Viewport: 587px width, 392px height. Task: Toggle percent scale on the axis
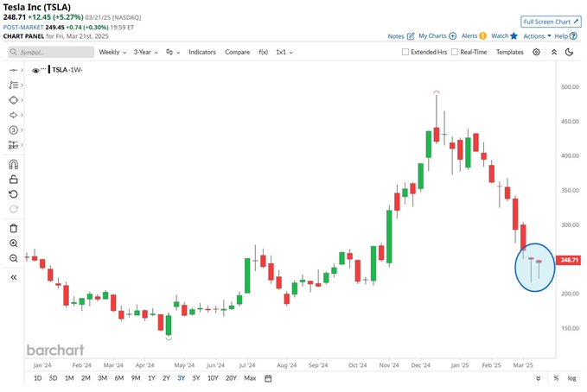[x=556, y=378]
